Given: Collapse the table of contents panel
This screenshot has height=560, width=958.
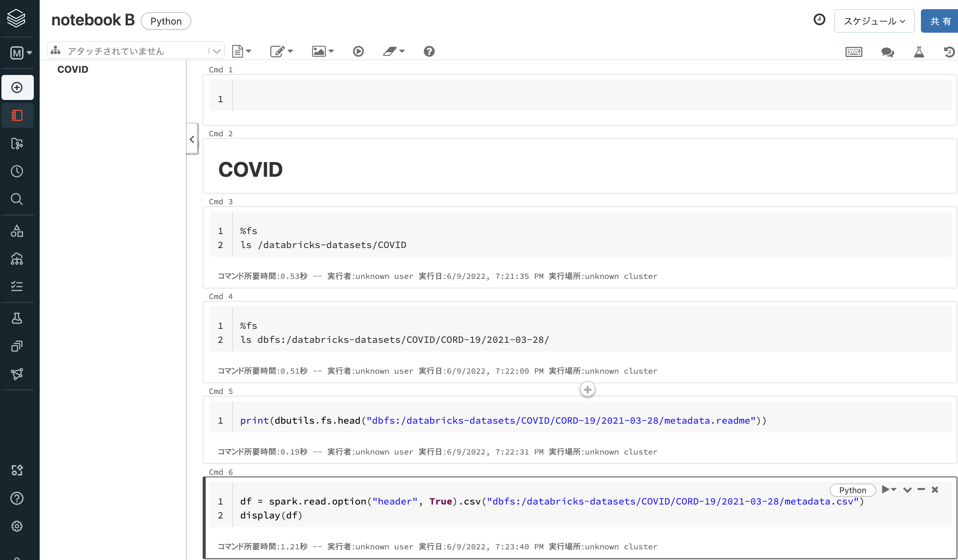Looking at the screenshot, I should point(192,139).
